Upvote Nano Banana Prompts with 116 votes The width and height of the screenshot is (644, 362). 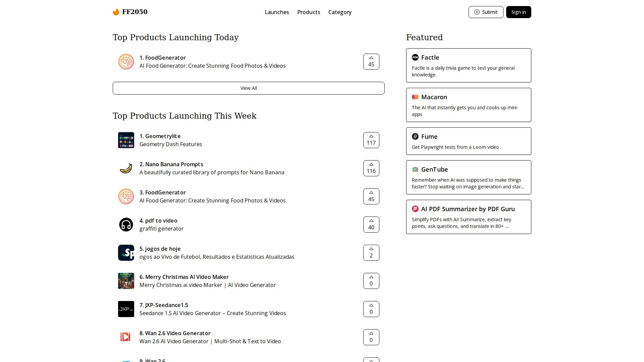point(371,168)
